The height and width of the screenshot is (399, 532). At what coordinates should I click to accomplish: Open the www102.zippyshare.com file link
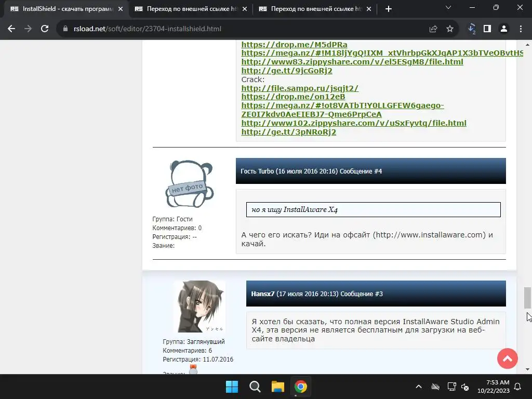click(354, 123)
